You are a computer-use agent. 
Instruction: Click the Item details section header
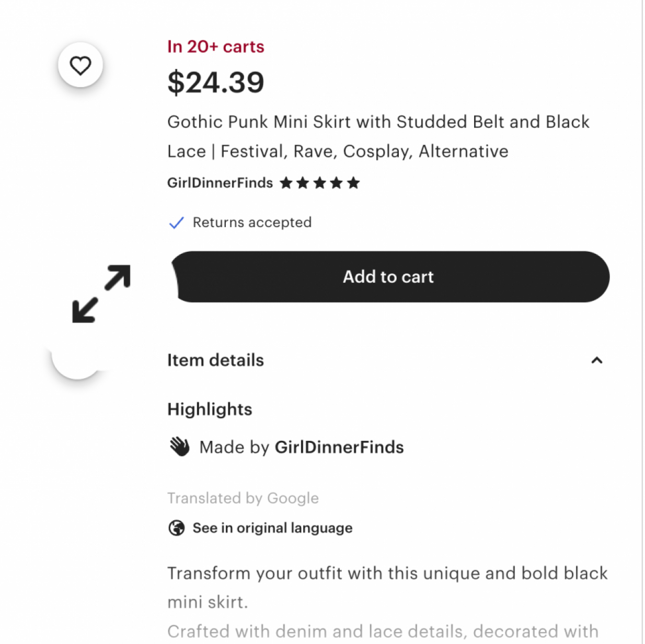coord(215,360)
